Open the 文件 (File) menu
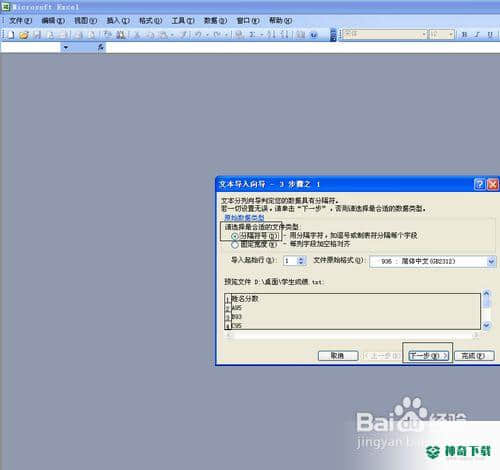Viewport: 500px width, 470px height. coord(21,21)
